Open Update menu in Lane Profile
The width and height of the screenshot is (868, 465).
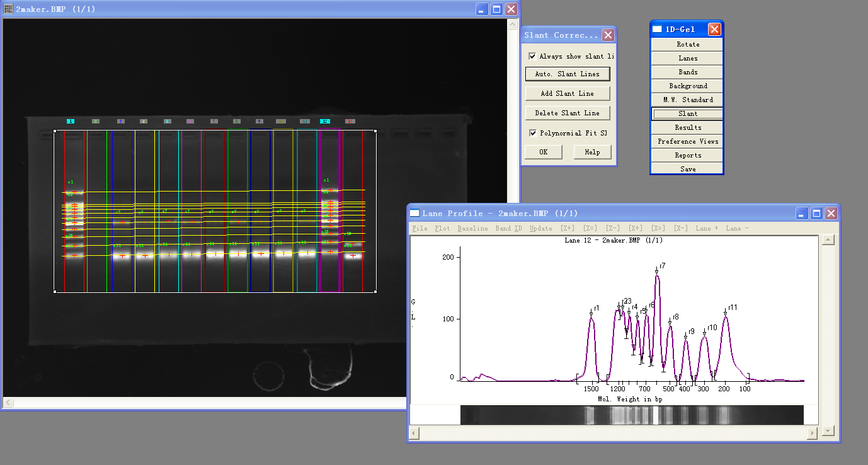coord(540,228)
